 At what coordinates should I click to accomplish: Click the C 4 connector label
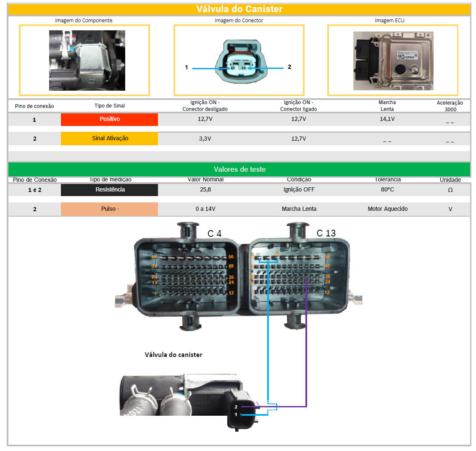click(214, 233)
